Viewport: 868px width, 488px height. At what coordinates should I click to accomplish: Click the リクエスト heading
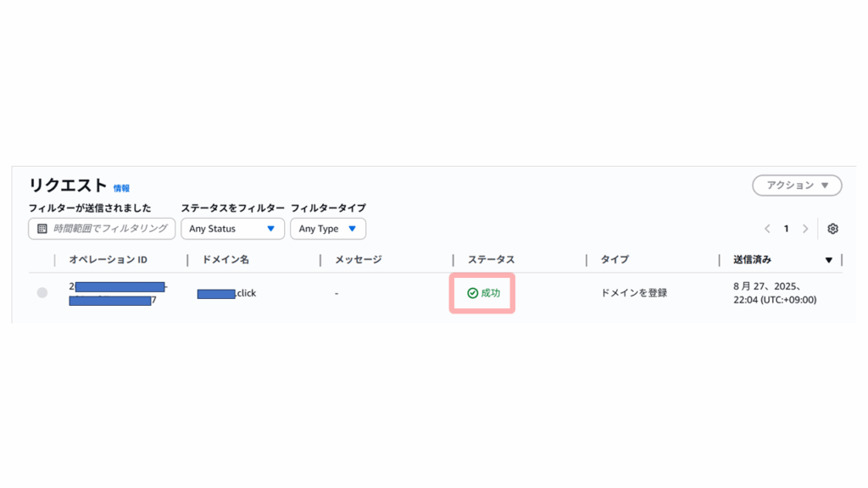(68, 186)
